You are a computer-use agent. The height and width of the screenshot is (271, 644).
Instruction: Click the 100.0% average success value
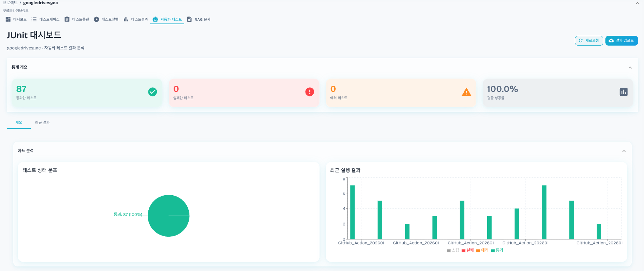click(x=502, y=89)
